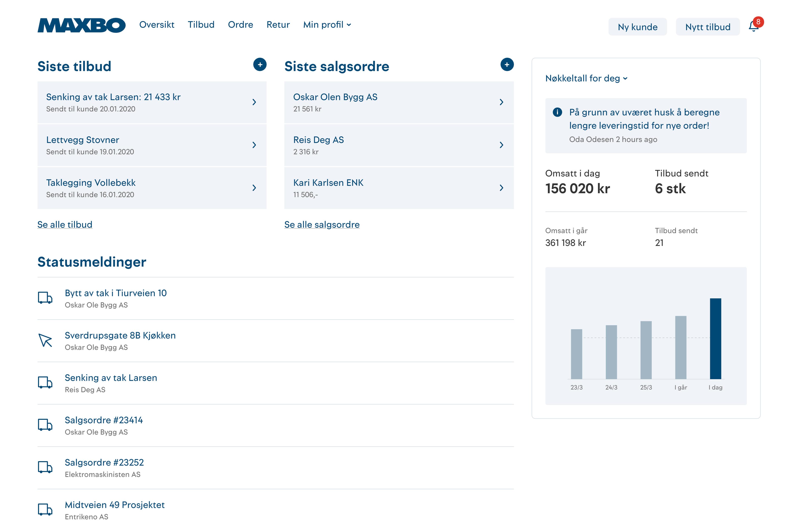Click the Nytt tilbud button
The height and width of the screenshot is (532, 798).
pyautogui.click(x=708, y=27)
